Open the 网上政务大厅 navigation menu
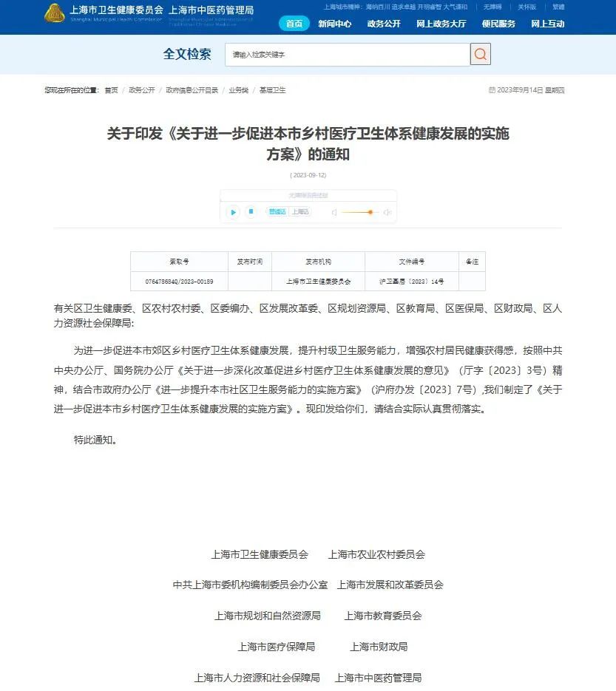The width and height of the screenshot is (616, 691). click(441, 24)
